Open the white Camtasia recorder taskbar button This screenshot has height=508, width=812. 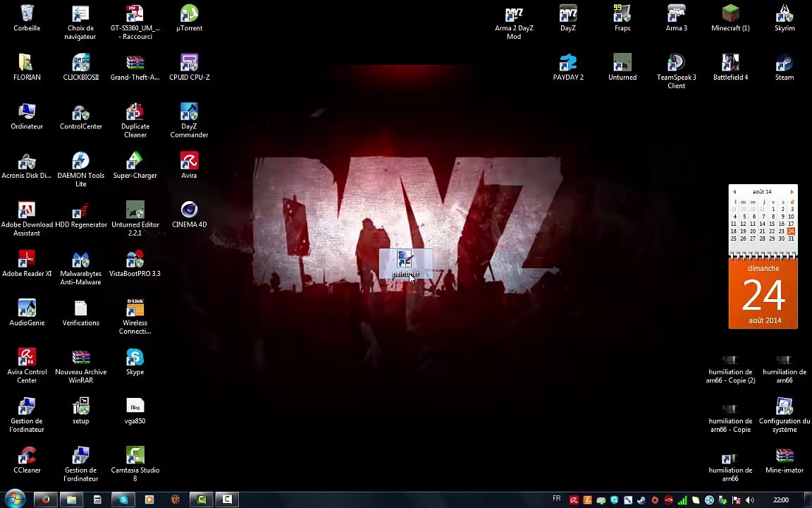(x=227, y=500)
